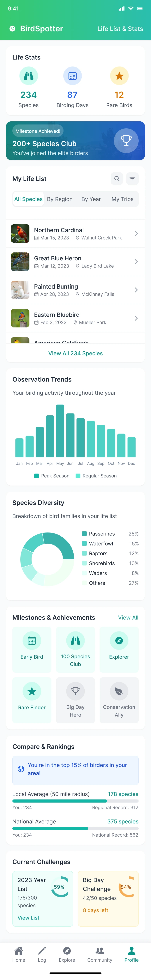Tap the trophy icon on milestone banner
151x980 pixels.
coord(126,141)
